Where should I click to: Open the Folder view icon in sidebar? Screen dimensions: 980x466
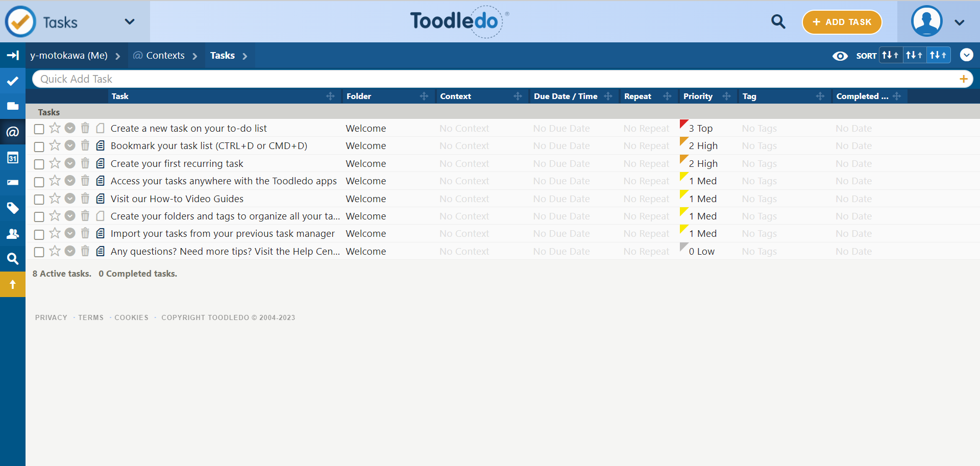click(13, 106)
